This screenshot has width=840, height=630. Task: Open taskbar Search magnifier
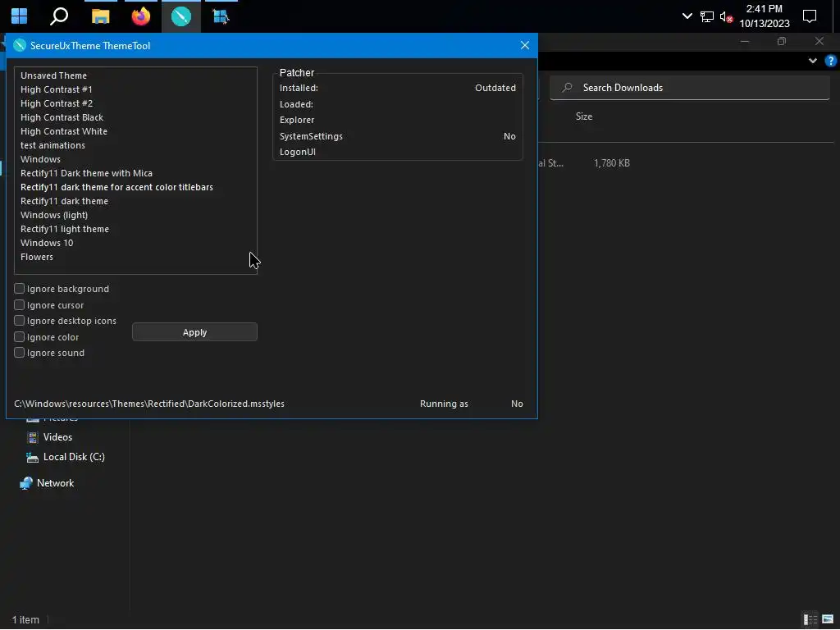pos(59,16)
